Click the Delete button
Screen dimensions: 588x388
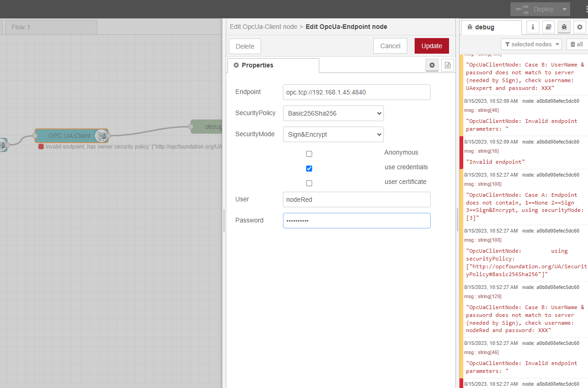[244, 46]
